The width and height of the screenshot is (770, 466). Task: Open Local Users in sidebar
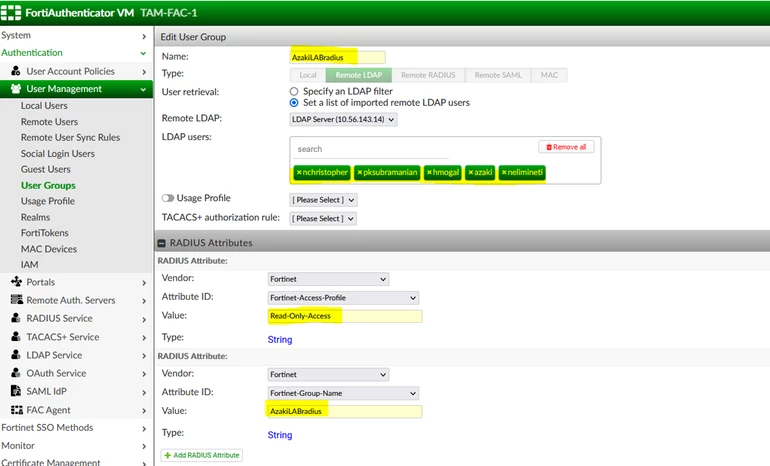[44, 106]
